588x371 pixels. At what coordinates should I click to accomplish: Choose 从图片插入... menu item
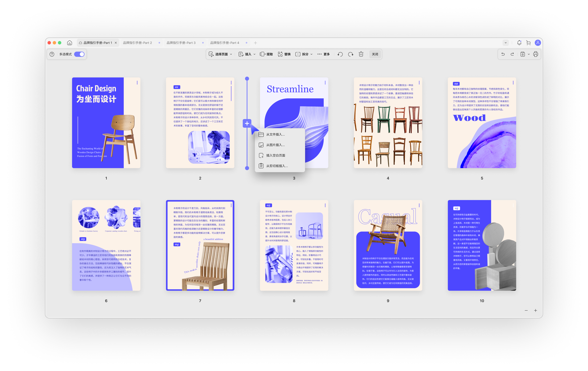click(280, 145)
